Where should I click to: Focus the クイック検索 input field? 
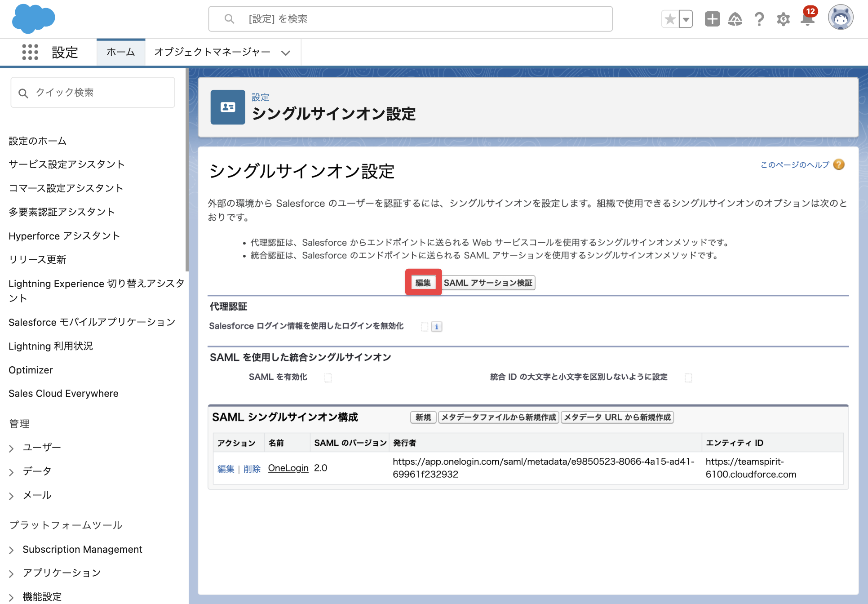pos(93,93)
